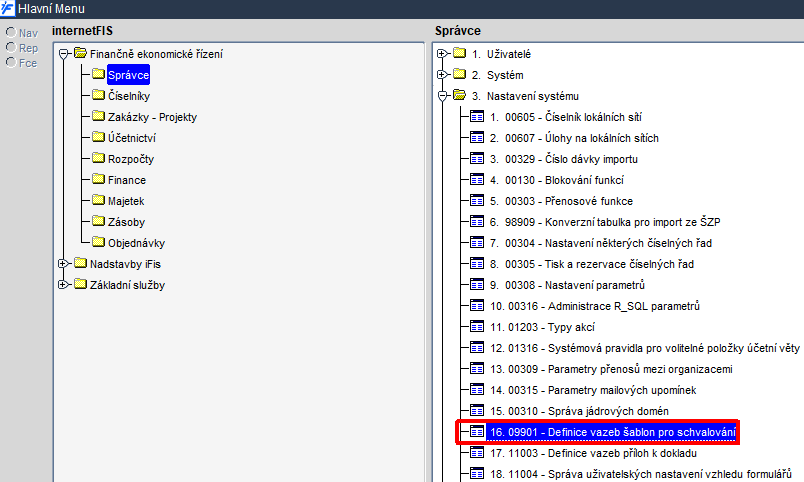The image size is (804, 482).
Task: Click the folder icon beside Číselníky
Action: (98, 95)
